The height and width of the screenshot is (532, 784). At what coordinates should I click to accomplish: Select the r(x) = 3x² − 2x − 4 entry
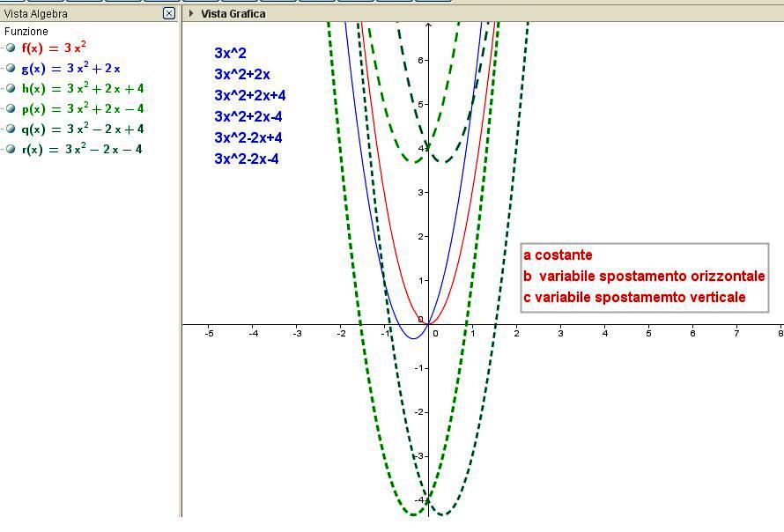click(x=82, y=149)
